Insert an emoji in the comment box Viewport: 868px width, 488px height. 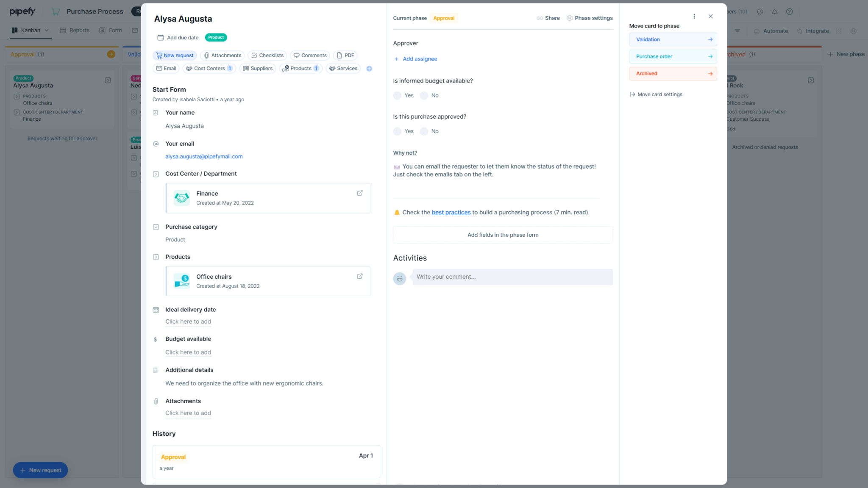tap(400, 278)
